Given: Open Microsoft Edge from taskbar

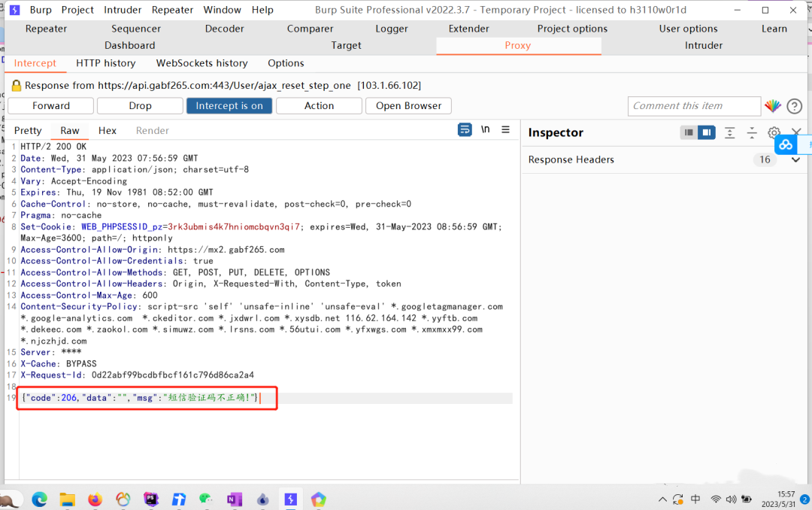Looking at the screenshot, I should [39, 499].
